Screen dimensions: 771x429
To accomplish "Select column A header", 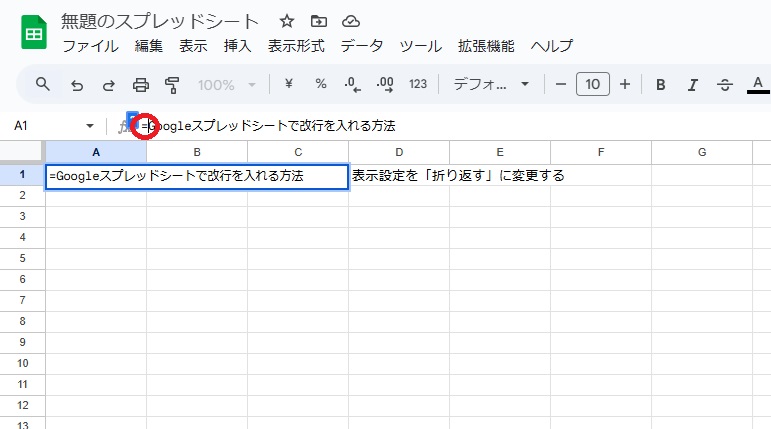I will 96,153.
